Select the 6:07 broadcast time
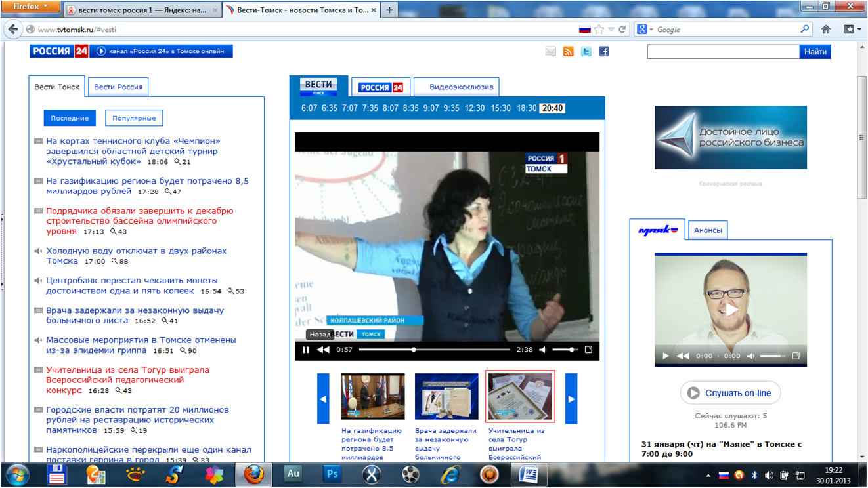Screen dimensions: 868x488 click(x=309, y=108)
